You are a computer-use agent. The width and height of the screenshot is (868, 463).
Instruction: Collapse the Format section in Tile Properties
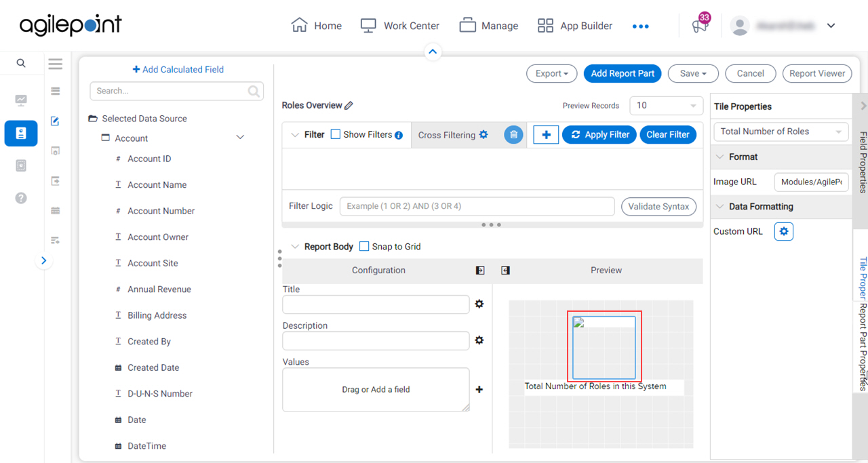coord(719,157)
